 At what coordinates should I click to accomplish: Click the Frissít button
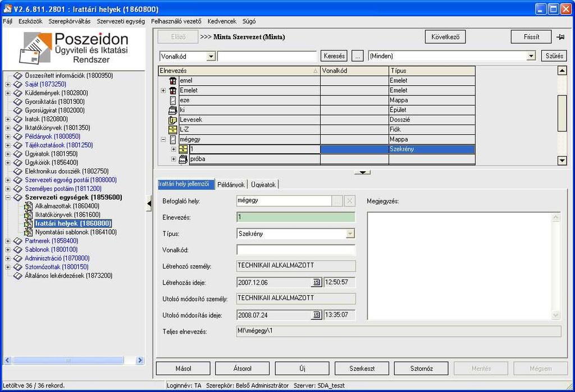[x=531, y=37]
